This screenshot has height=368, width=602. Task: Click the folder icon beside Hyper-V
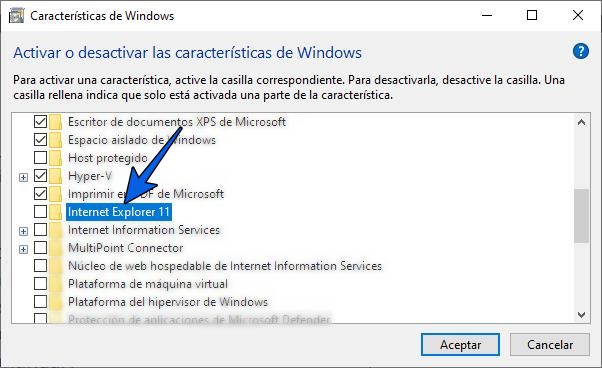tap(56, 176)
